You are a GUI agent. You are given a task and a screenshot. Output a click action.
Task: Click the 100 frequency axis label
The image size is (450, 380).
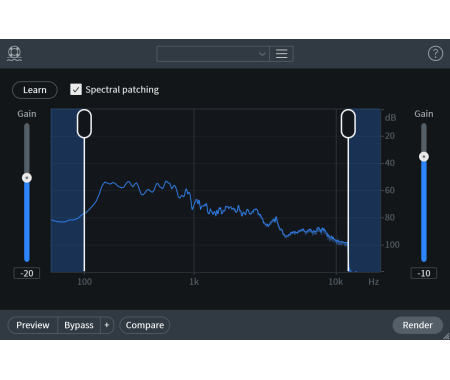[84, 282]
